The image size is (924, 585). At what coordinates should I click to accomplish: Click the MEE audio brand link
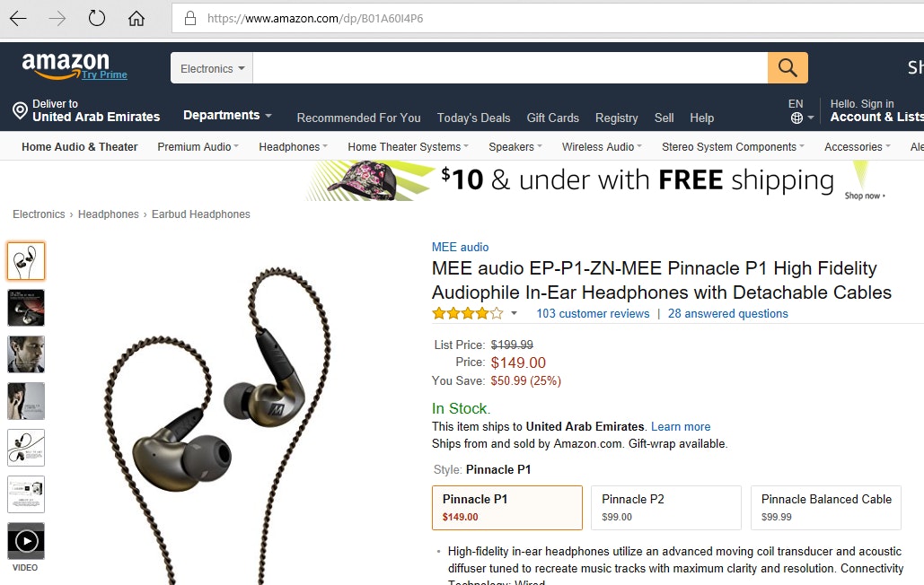461,247
